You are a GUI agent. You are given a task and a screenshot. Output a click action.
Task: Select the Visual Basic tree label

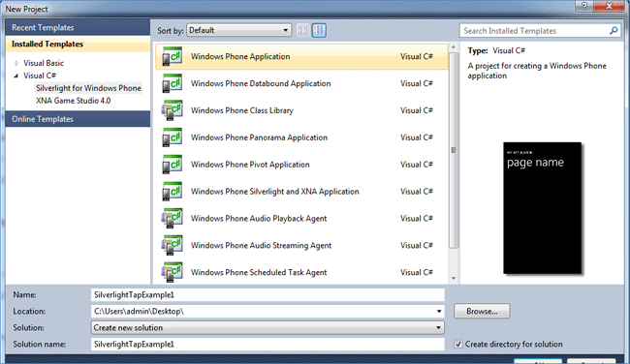[x=44, y=63]
